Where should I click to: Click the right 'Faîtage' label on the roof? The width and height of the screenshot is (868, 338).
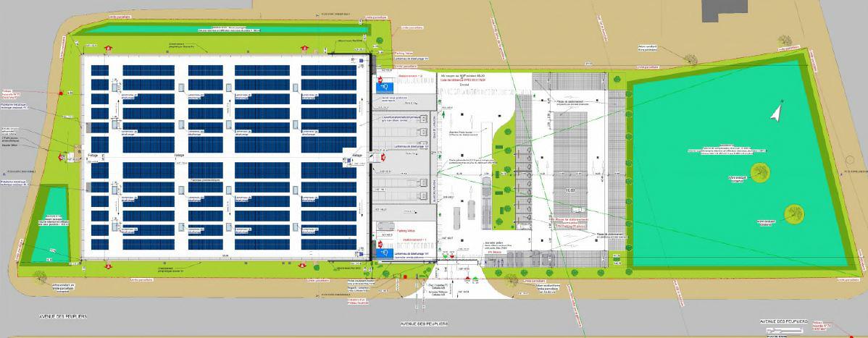click(357, 156)
